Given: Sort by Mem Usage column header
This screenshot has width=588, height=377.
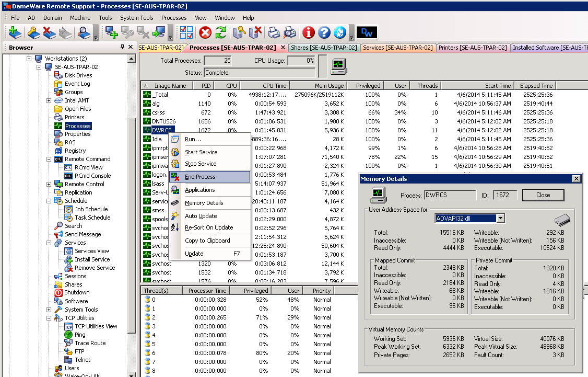Looking at the screenshot, I should 319,86.
